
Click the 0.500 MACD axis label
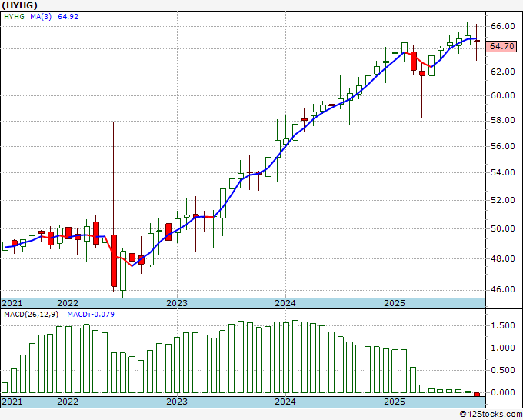(x=503, y=370)
